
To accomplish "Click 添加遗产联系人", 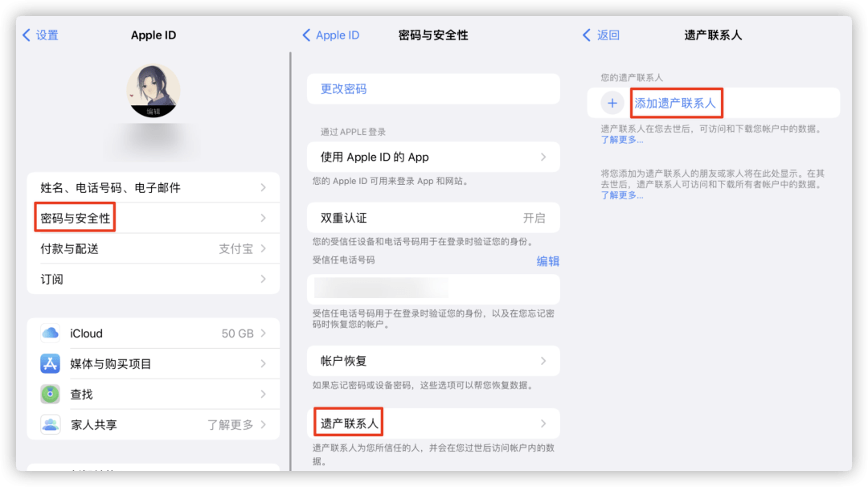I will click(x=675, y=103).
